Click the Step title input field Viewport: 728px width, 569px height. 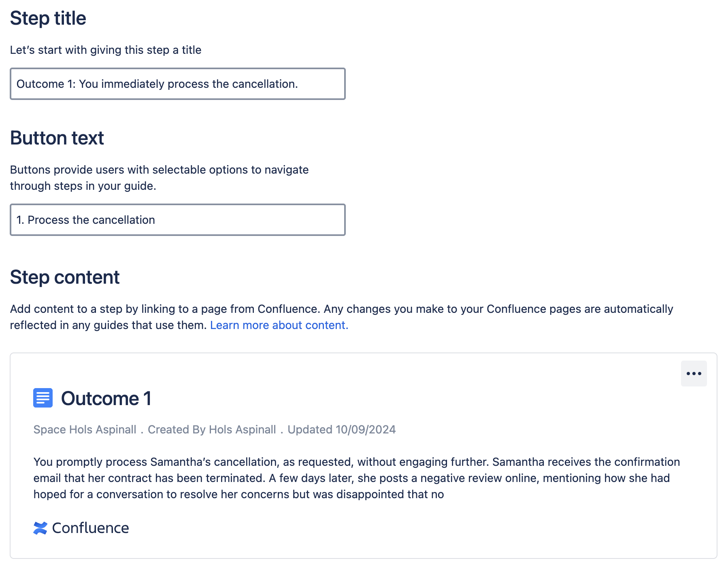[x=177, y=84]
